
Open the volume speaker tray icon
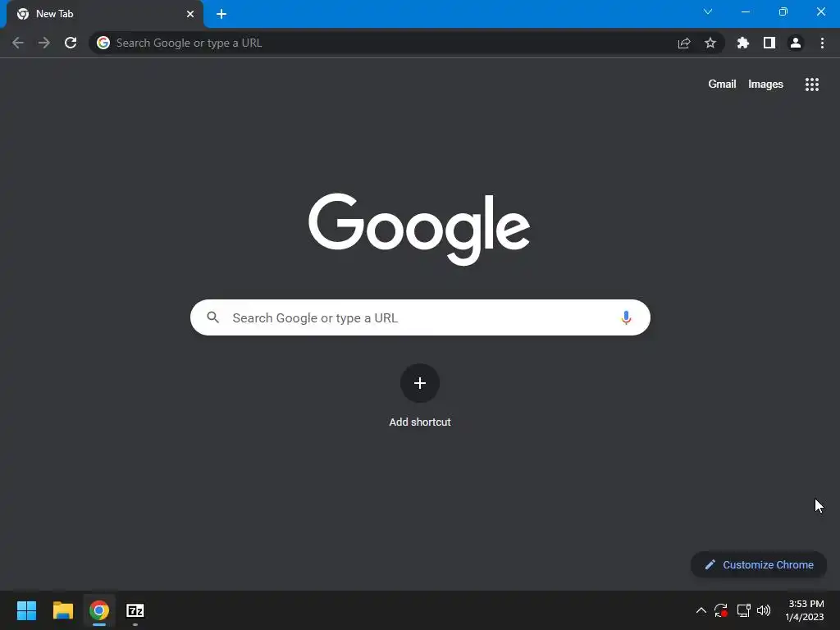tap(764, 610)
